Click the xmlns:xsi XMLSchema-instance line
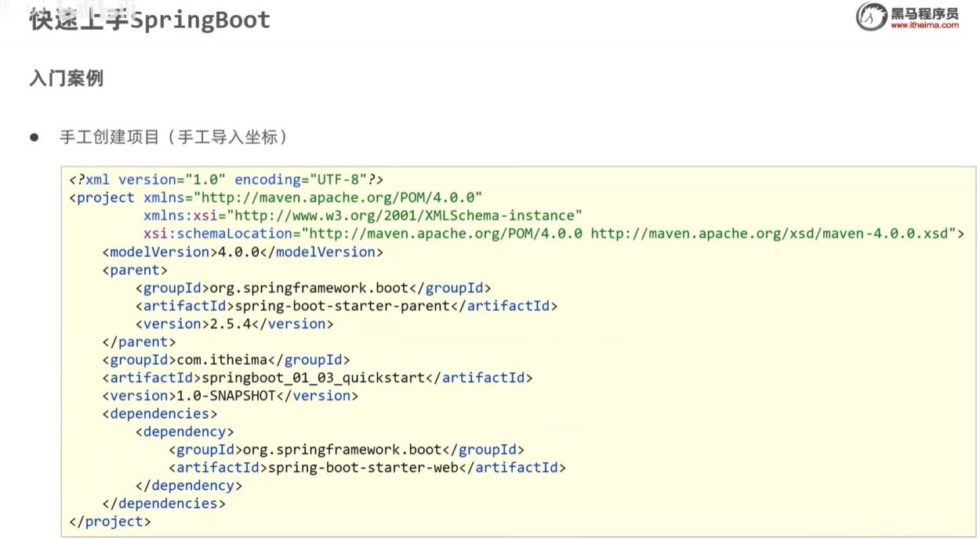 [363, 215]
